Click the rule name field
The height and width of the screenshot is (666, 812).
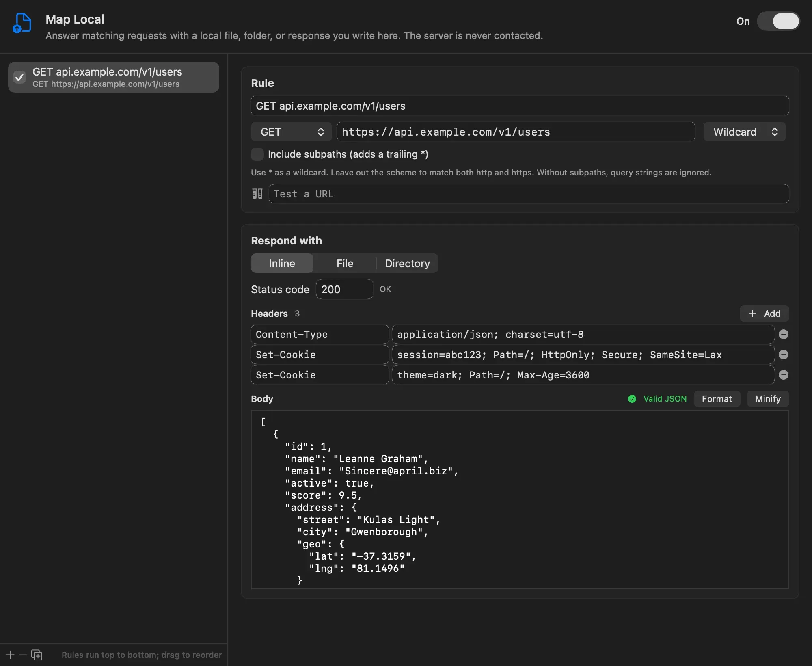[x=520, y=106]
